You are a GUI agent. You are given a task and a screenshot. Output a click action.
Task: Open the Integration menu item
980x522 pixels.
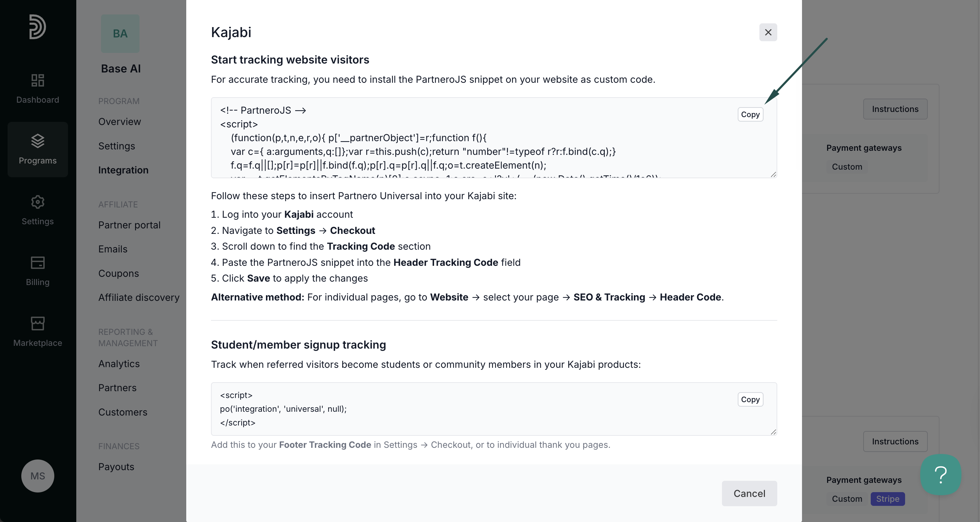[123, 170]
